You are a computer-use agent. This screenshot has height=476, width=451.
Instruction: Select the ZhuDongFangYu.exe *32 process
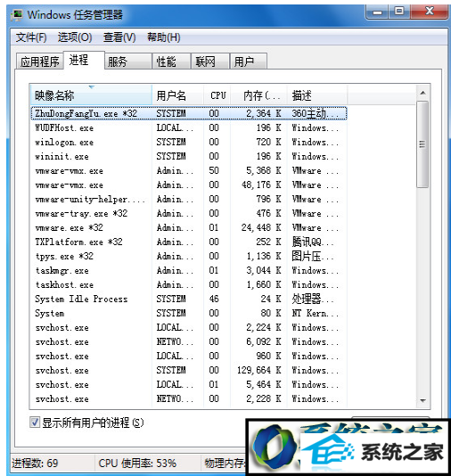click(189, 113)
